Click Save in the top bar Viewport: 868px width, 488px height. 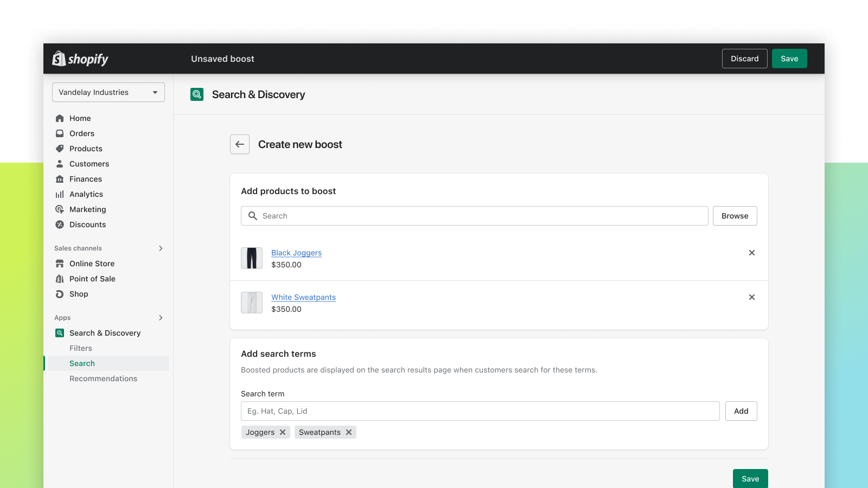click(789, 59)
